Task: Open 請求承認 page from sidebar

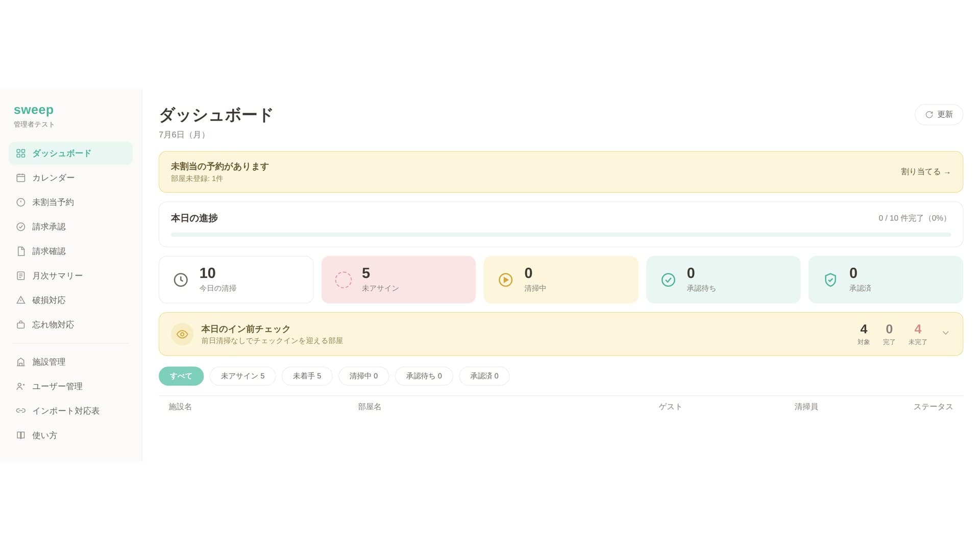Action: coord(70,227)
